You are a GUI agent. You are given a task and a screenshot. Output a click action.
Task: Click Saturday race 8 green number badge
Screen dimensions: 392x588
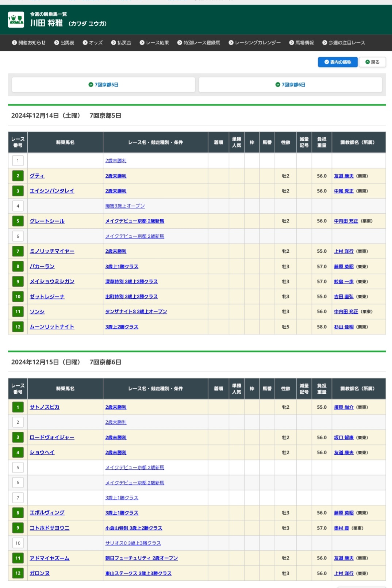tap(18, 266)
